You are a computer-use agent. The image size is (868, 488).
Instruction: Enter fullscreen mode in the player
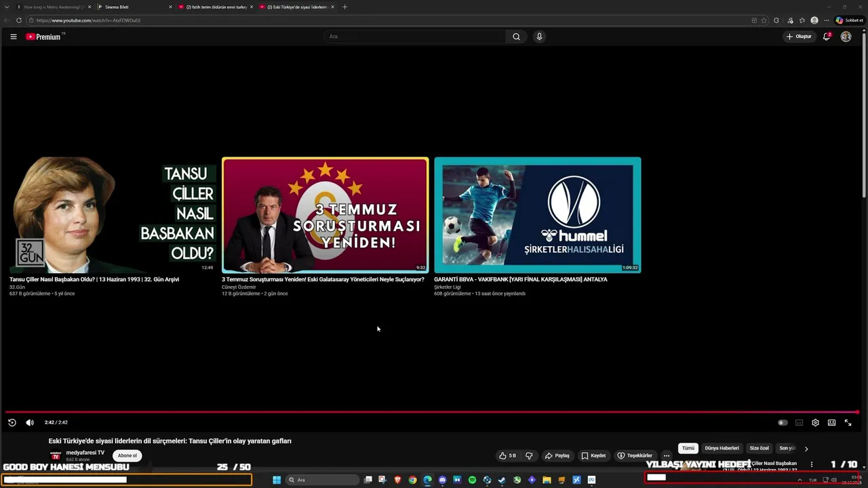[848, 422]
